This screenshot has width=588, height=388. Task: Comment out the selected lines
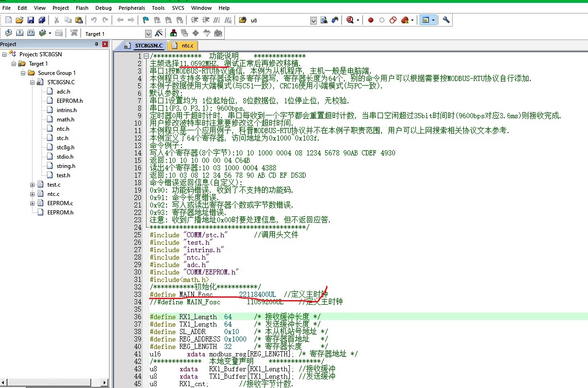217,20
